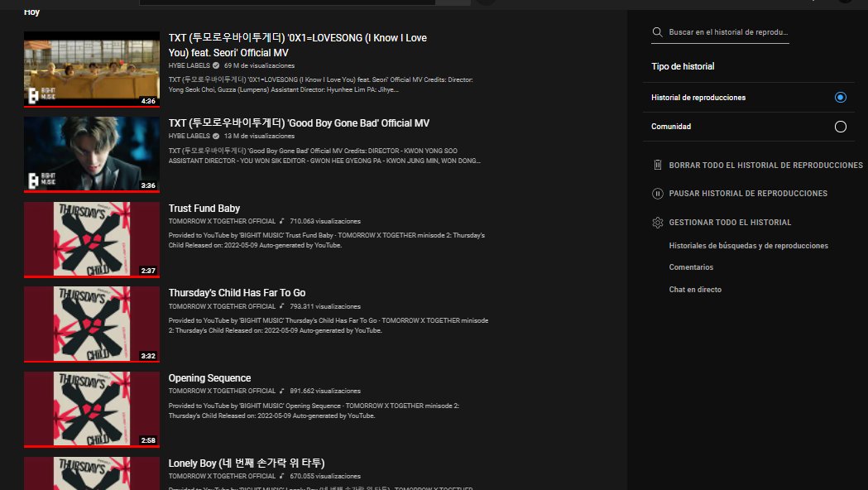Click GESTIONAR TODO EL HISTORIAL
868x490 pixels.
point(730,222)
